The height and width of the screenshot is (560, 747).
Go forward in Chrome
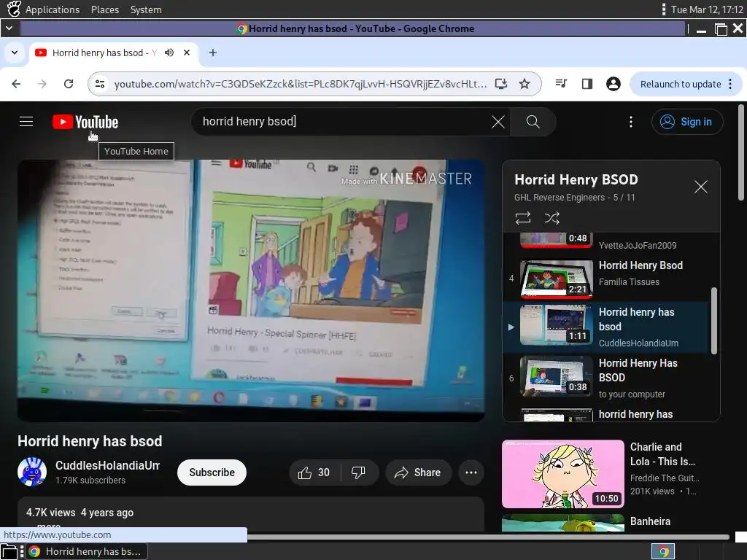pos(42,84)
